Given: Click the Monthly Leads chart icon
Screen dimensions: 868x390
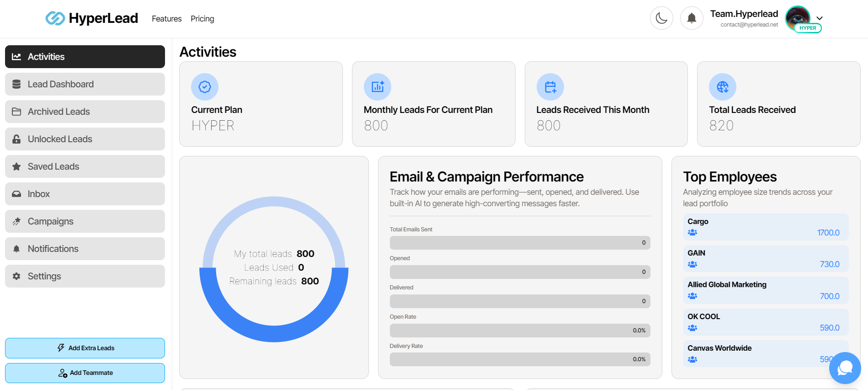Looking at the screenshot, I should click(x=378, y=87).
